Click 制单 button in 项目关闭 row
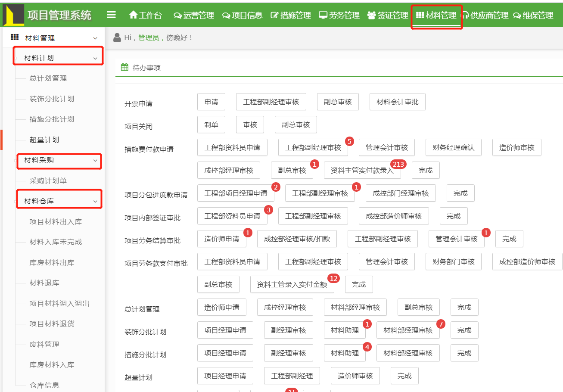This screenshot has height=392, width=563. click(211, 124)
